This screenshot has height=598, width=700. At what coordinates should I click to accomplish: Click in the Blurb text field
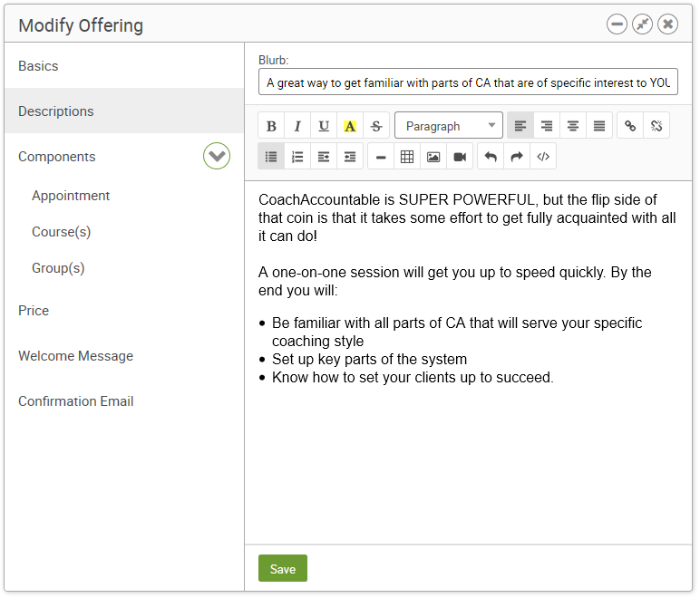pos(468,82)
